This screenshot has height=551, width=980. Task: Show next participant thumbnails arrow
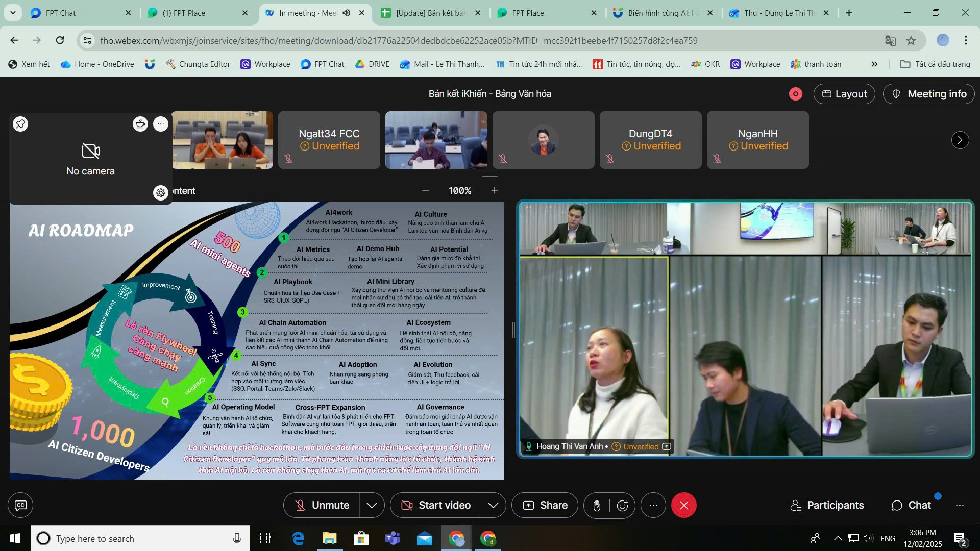point(960,140)
